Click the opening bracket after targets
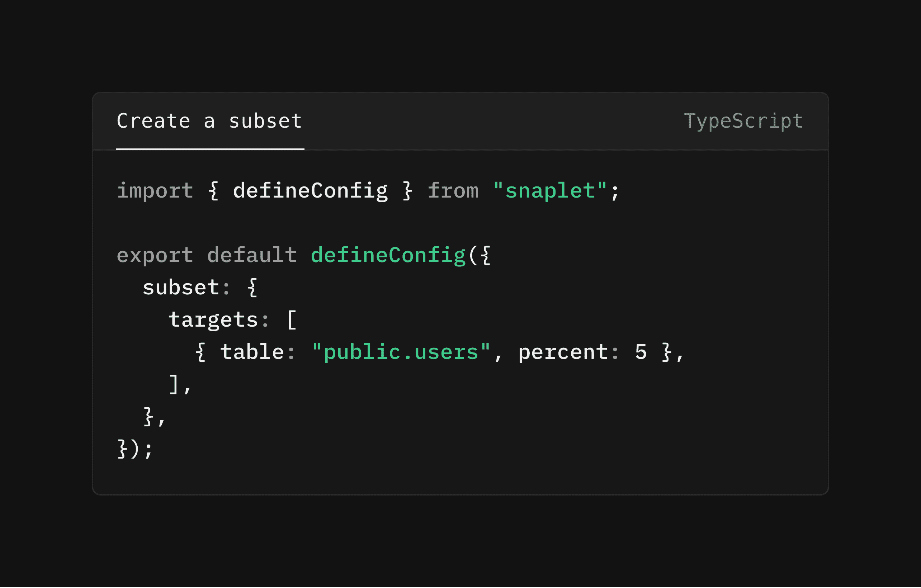Screen dimensions: 921x588 pos(292,320)
